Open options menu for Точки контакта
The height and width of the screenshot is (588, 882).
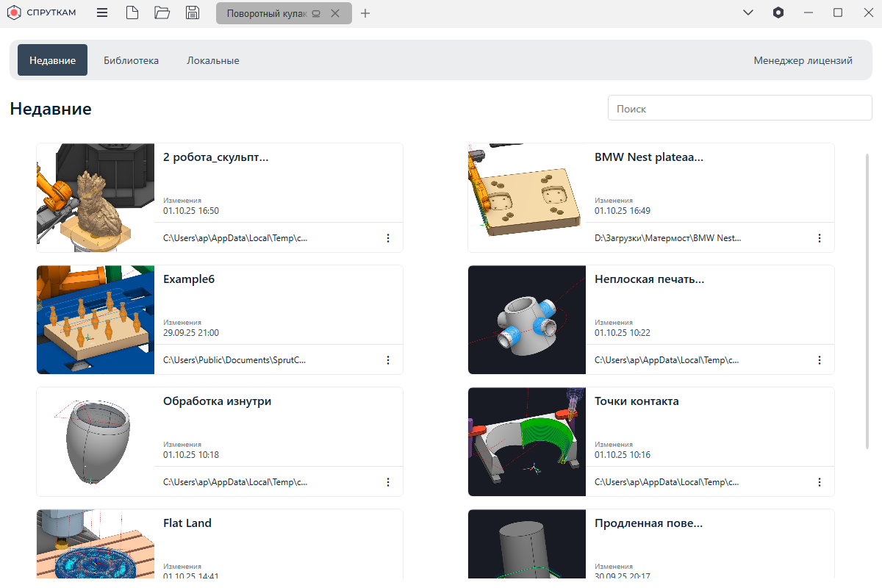click(x=820, y=482)
